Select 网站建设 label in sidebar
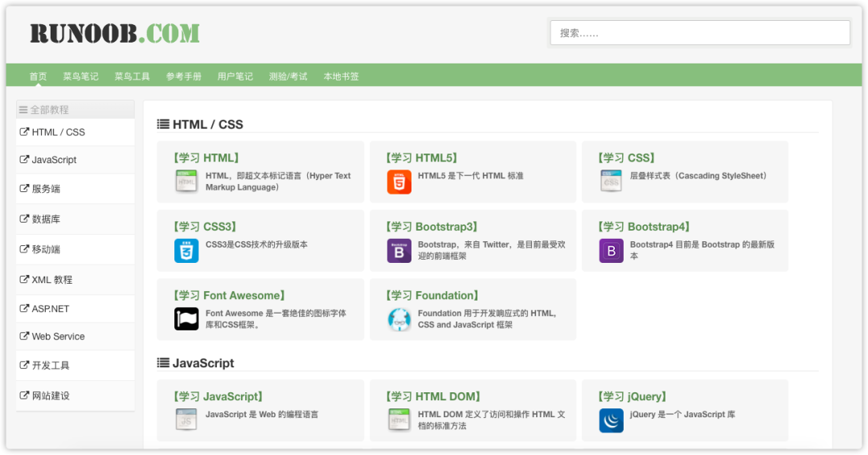 point(51,396)
